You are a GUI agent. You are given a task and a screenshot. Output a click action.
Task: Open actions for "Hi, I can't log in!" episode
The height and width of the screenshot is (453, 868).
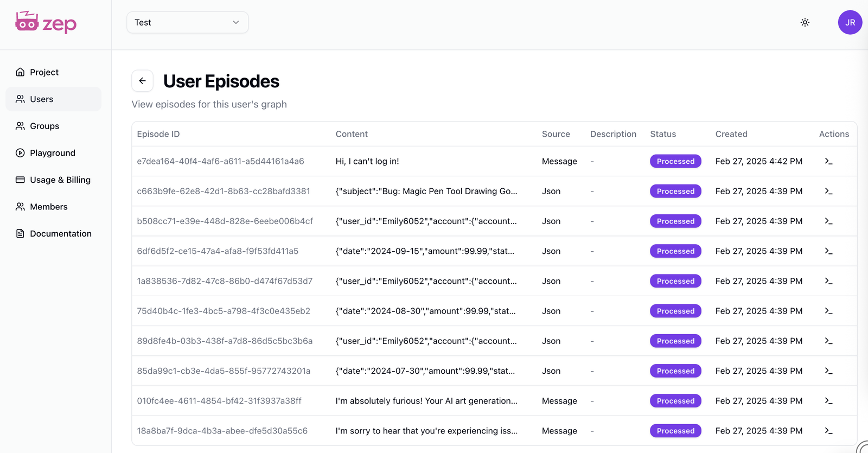[828, 161]
